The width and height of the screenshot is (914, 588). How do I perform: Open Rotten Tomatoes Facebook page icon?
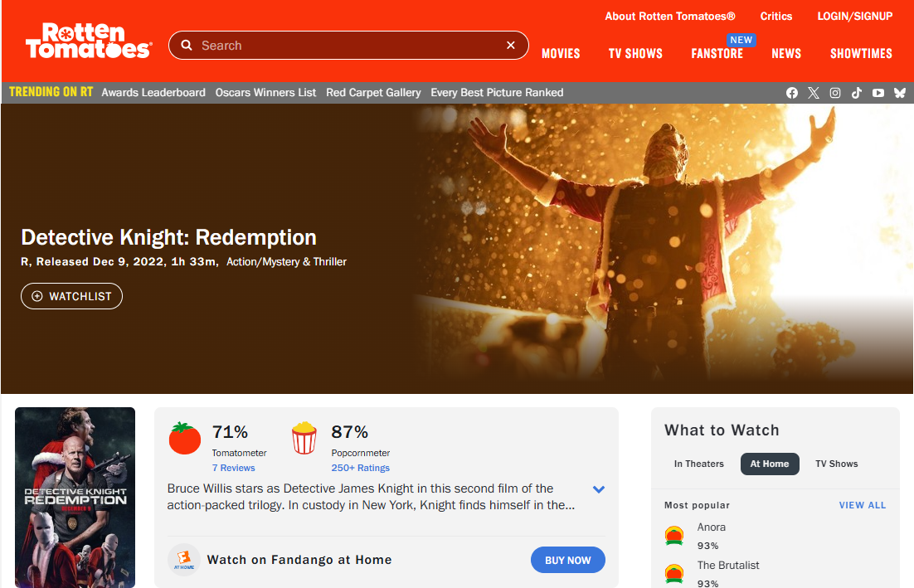point(792,93)
